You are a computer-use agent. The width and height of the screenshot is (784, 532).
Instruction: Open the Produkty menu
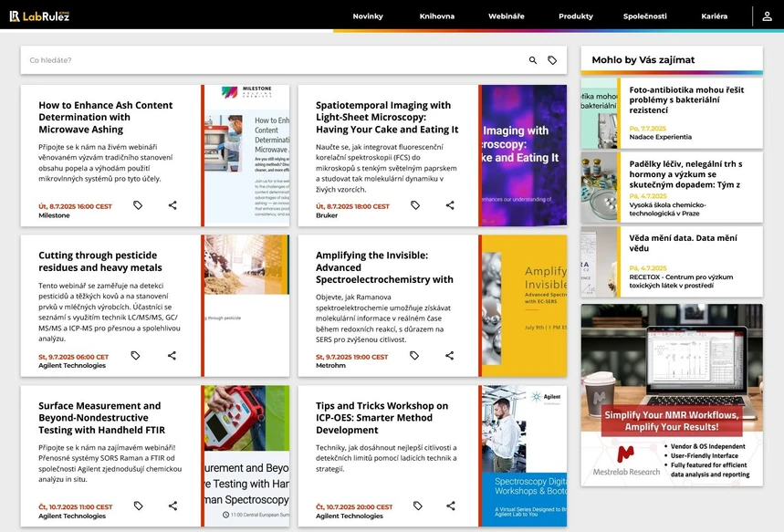[576, 16]
